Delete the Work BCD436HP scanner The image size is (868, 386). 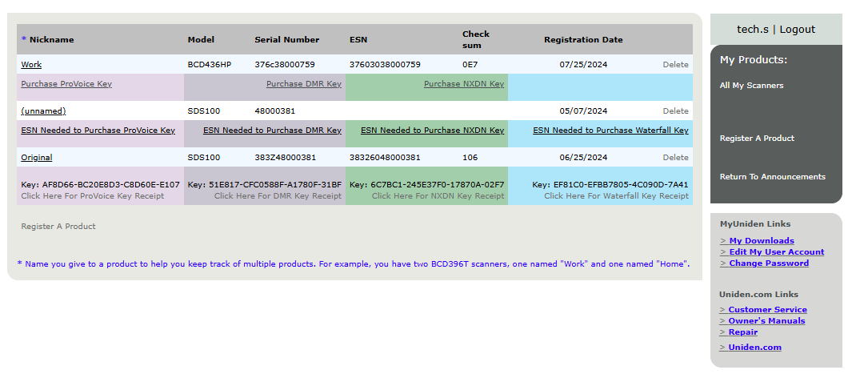coord(675,64)
